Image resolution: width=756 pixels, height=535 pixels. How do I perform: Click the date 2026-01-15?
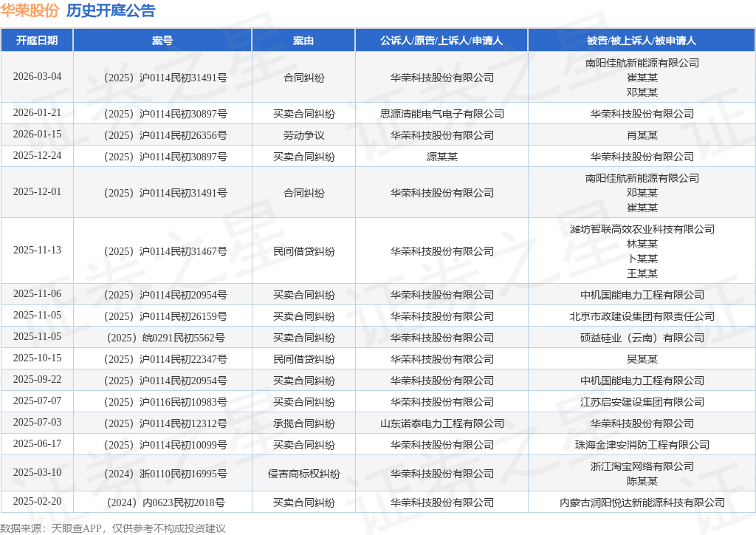tap(37, 134)
